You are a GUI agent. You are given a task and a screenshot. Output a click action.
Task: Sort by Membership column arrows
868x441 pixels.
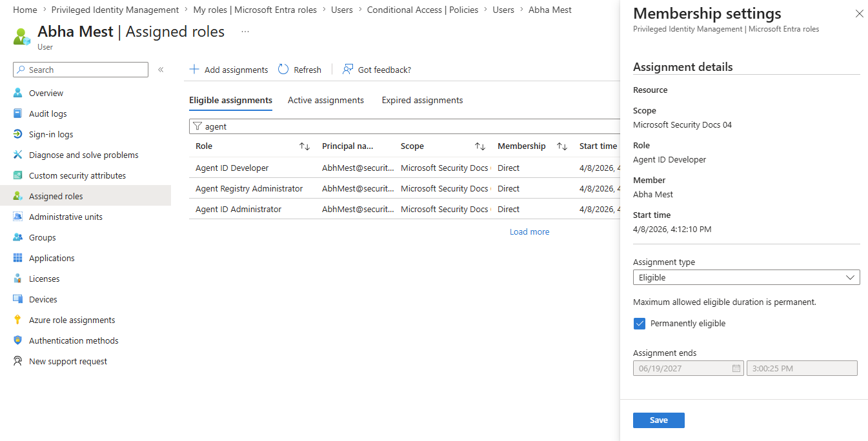(x=562, y=146)
